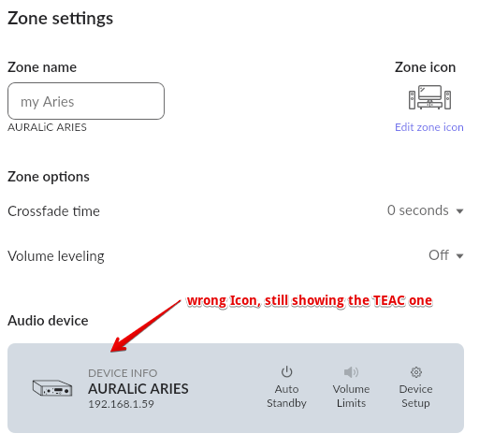Click the Volume leveling label
479x448 pixels.
56,256
